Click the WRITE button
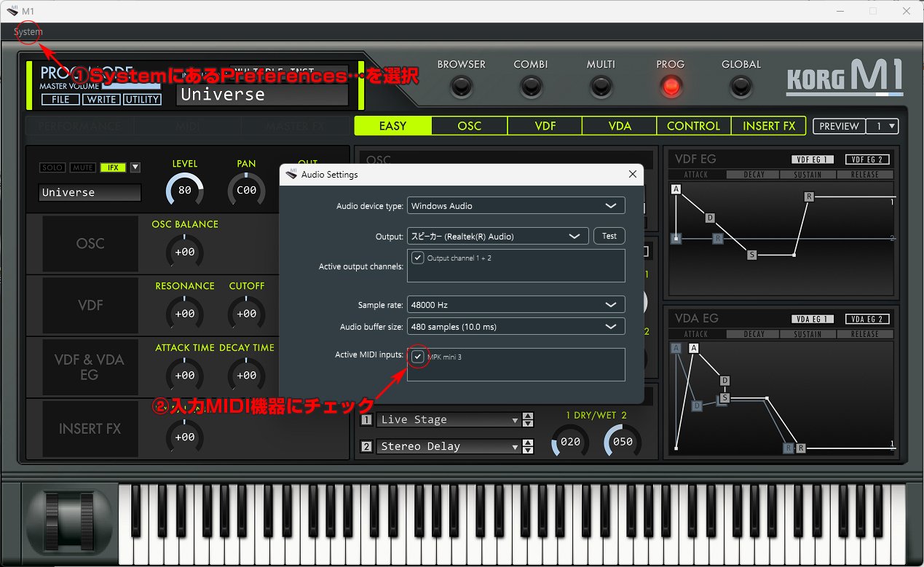 click(x=100, y=99)
